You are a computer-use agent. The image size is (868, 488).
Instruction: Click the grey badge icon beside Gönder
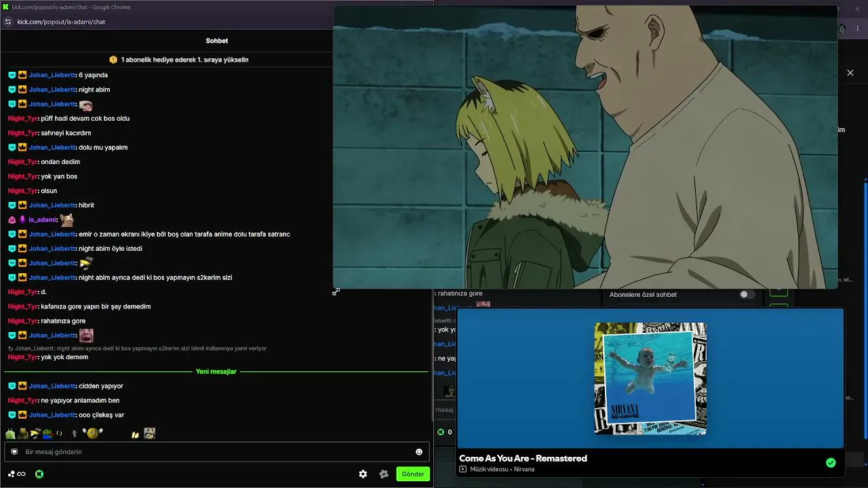pyautogui.click(x=384, y=474)
